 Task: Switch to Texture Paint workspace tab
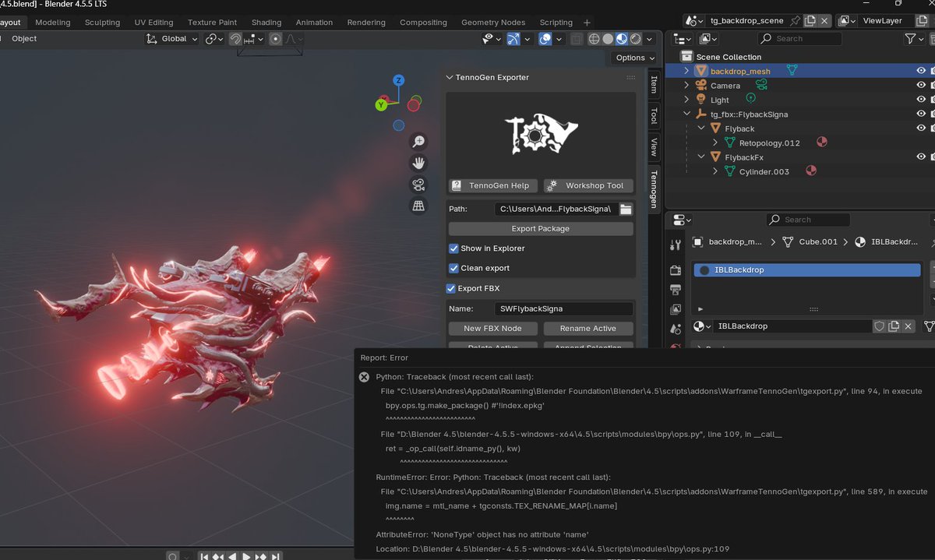212,23
